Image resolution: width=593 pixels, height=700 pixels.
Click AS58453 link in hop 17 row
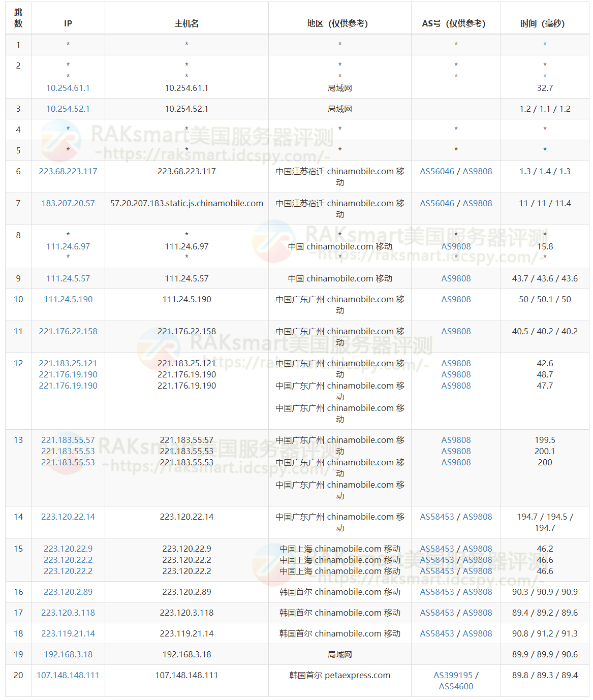(x=437, y=613)
